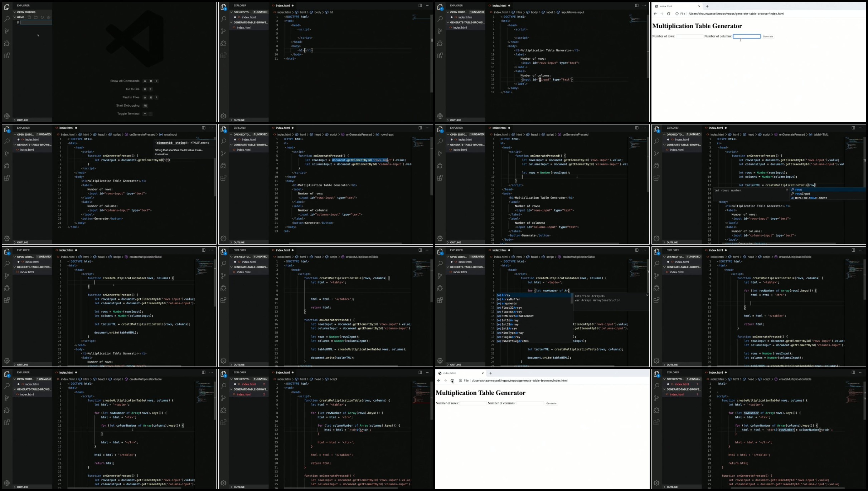This screenshot has width=868, height=491.
Task: Select index.html tab in the top-row browser frame
Action: tap(677, 6)
